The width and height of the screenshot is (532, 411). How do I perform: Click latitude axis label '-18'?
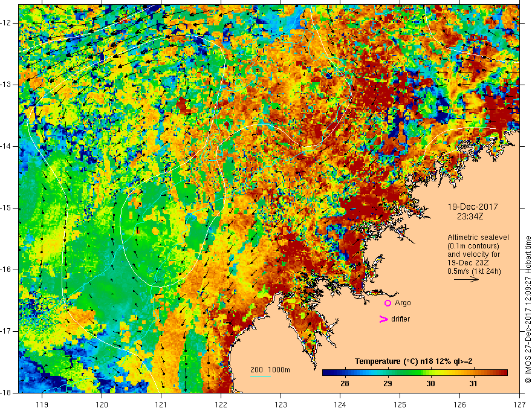pos(7,393)
